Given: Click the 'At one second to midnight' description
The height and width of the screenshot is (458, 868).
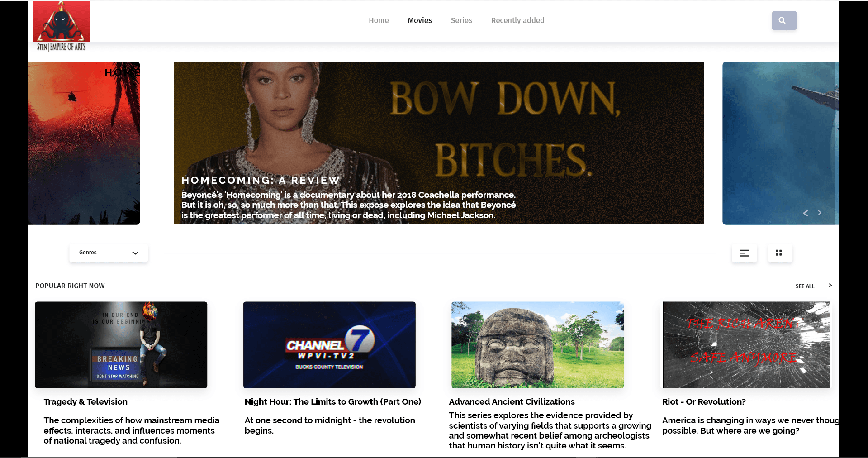Looking at the screenshot, I should coord(330,425).
